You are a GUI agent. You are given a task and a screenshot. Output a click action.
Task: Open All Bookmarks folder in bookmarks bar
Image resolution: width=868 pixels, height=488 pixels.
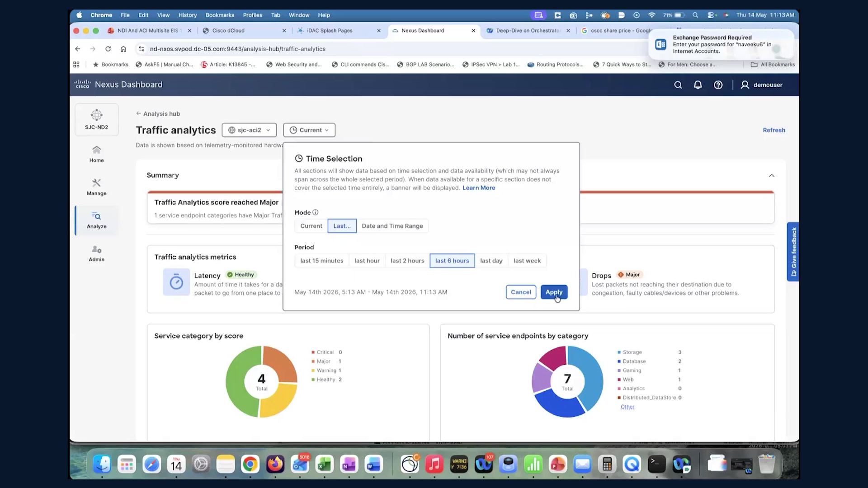click(773, 65)
